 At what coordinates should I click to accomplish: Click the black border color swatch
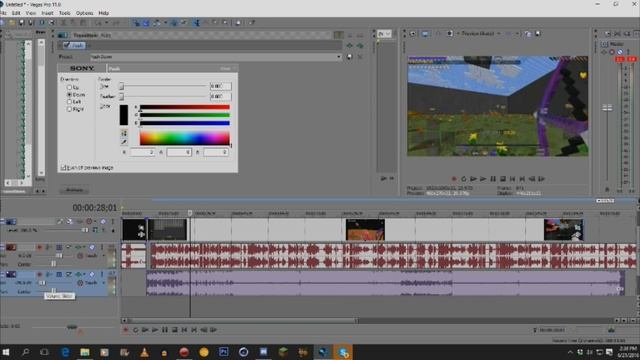pos(124,115)
